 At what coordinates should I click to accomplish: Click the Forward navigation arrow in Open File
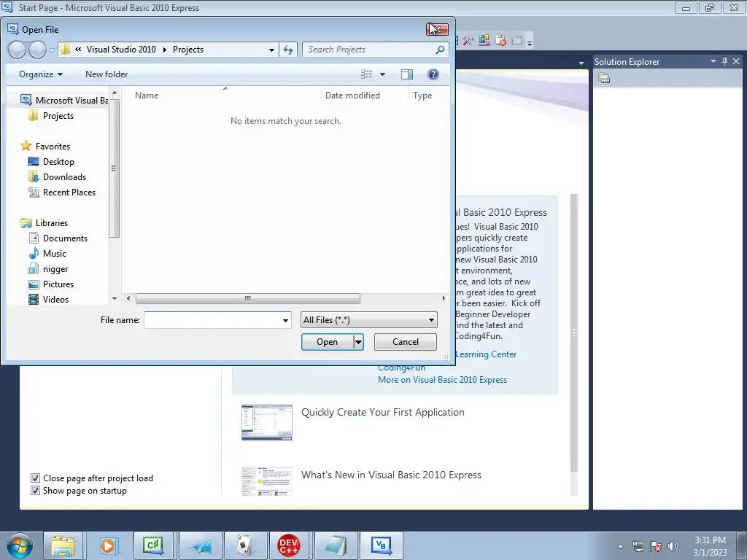[x=38, y=50]
